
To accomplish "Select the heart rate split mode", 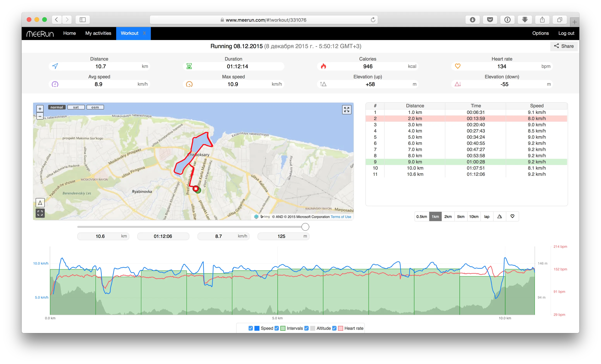I will [512, 217].
